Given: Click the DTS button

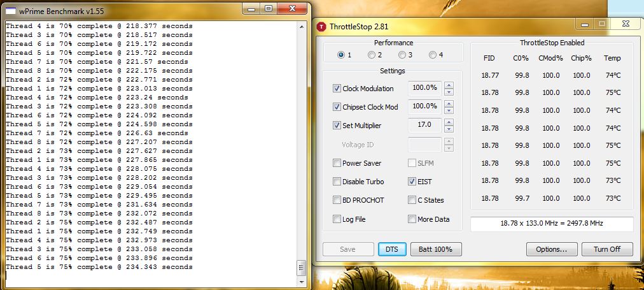Looking at the screenshot, I should (392, 249).
